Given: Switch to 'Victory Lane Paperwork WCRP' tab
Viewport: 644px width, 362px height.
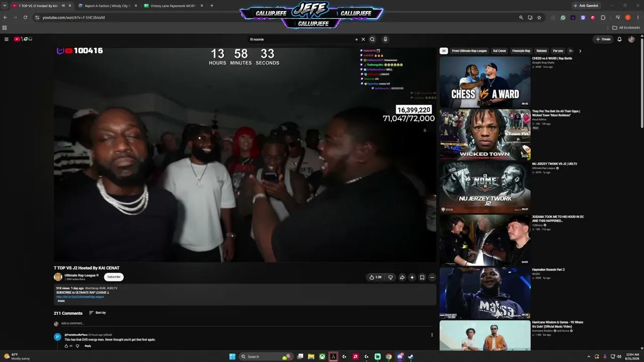Looking at the screenshot, I should (x=173, y=6).
